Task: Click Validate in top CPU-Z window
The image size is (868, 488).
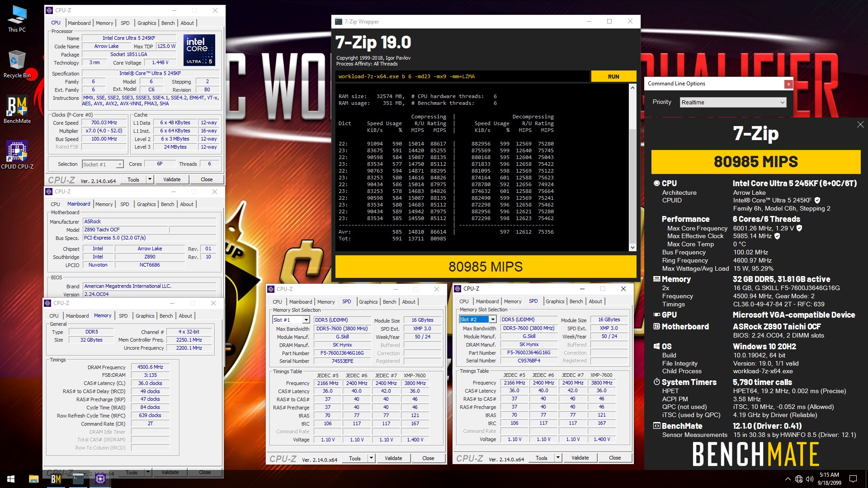Action: (x=172, y=179)
